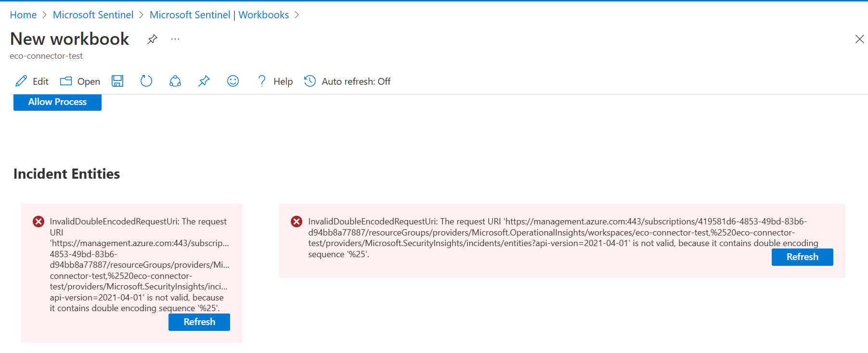
Task: Click the Open label in the toolbar
Action: 89,81
